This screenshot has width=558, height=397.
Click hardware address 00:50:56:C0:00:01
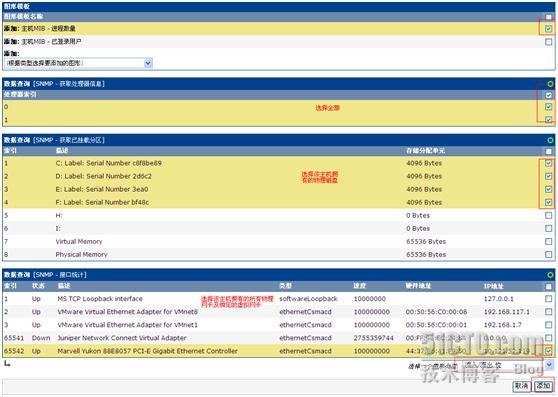click(436, 325)
